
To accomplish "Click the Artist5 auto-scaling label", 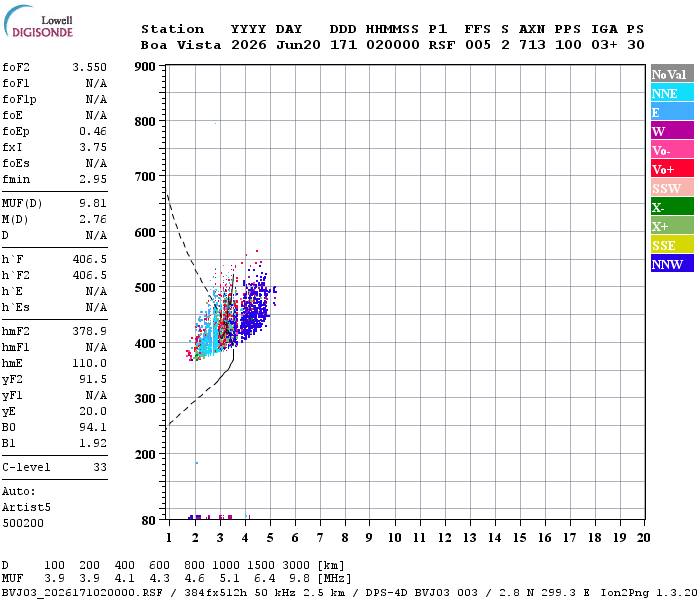I will [x=26, y=508].
